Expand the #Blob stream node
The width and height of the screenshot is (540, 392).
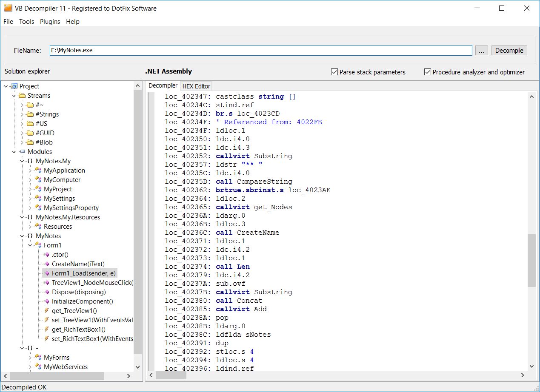tap(22, 142)
